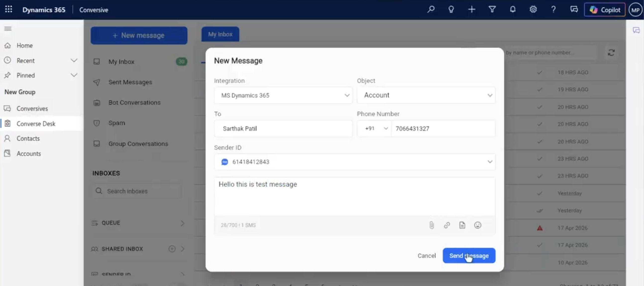Image resolution: width=644 pixels, height=286 pixels.
Task: Open the Dynamics 365 app launcher grid
Action: (9, 9)
